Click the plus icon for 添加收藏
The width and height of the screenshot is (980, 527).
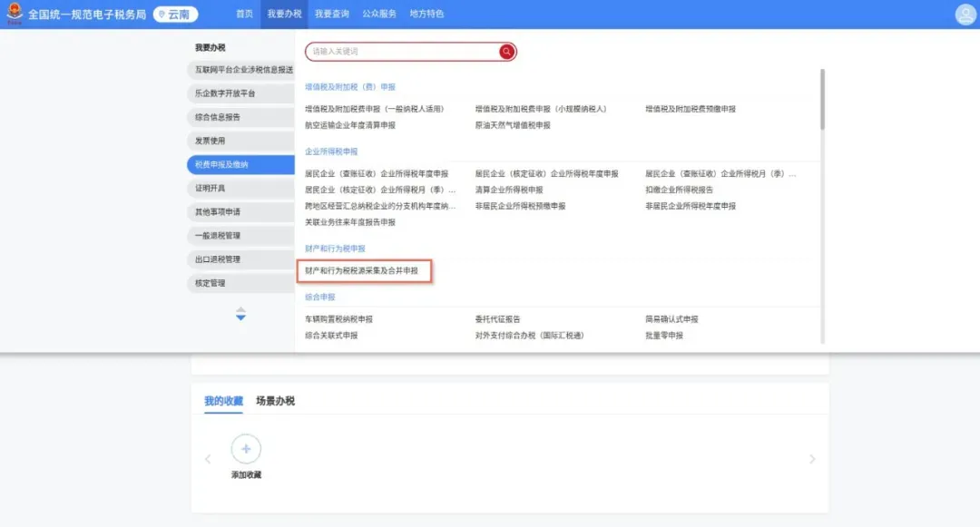(x=246, y=448)
